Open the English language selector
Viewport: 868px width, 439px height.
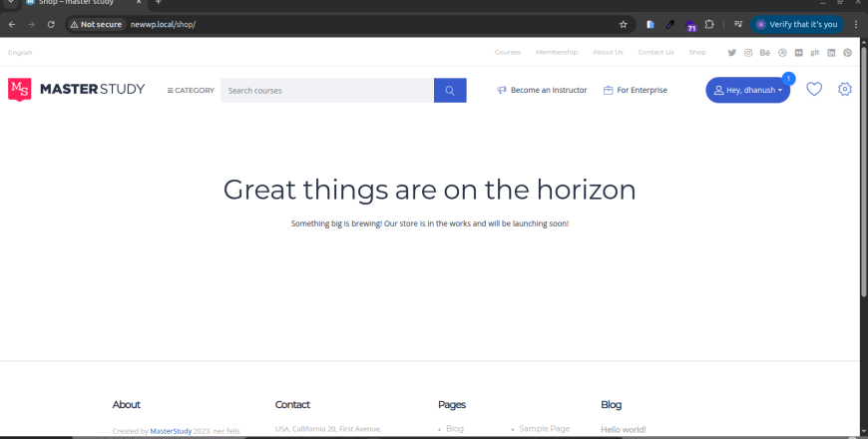(21, 53)
